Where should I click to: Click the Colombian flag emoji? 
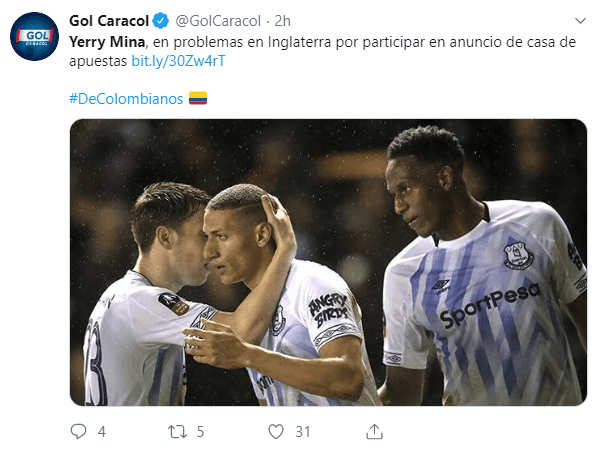(x=198, y=98)
